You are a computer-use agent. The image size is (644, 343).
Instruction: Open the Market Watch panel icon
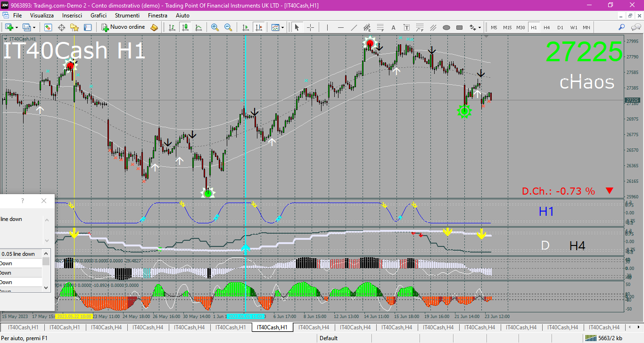[x=48, y=27]
